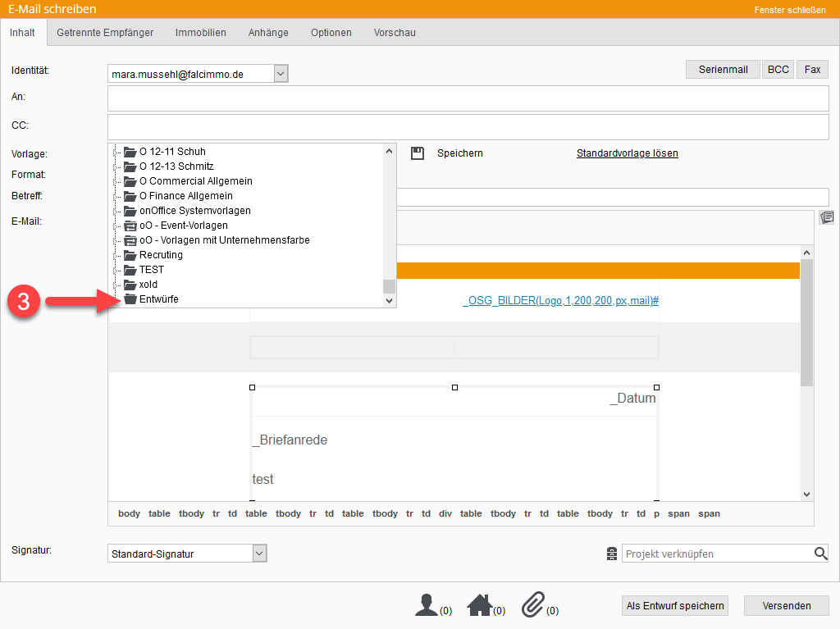The width and height of the screenshot is (840, 629).
Task: Click the Standardvorlage lösen link
Action: pos(627,153)
